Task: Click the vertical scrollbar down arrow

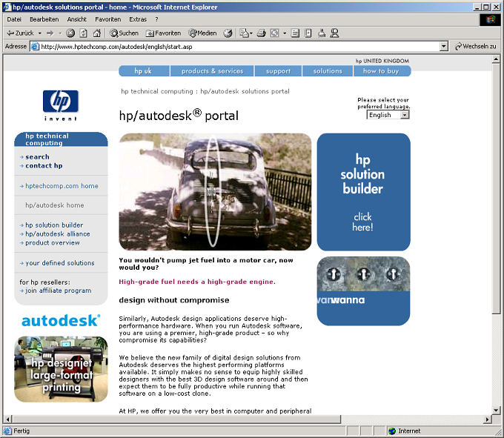Action: click(496, 410)
